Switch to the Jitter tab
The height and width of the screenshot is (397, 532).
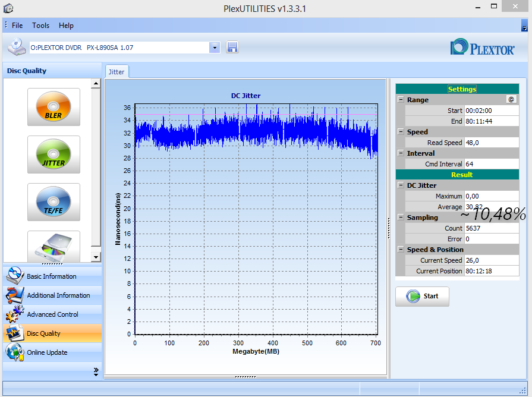117,71
